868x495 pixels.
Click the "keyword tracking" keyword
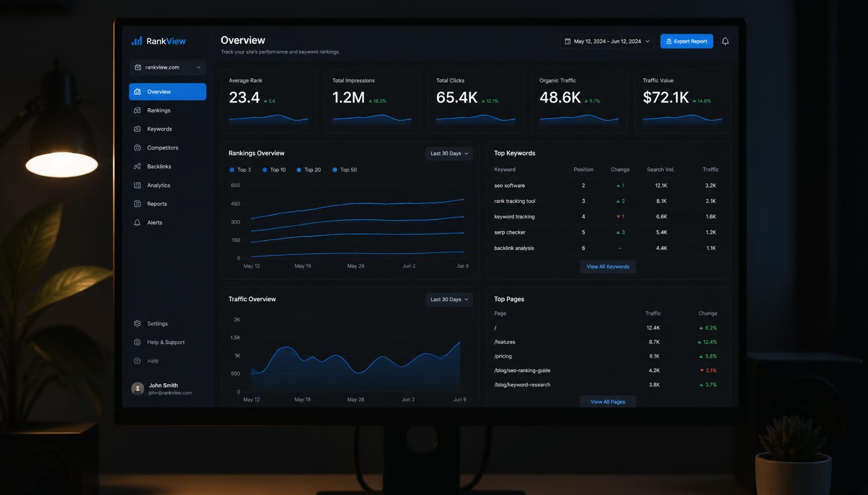pyautogui.click(x=514, y=217)
